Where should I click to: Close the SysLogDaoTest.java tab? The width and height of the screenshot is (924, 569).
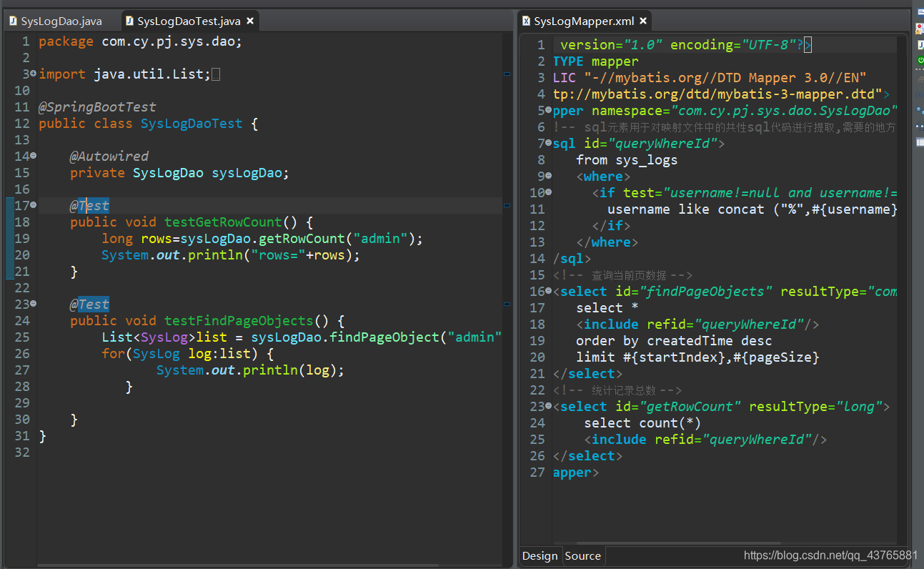point(249,21)
